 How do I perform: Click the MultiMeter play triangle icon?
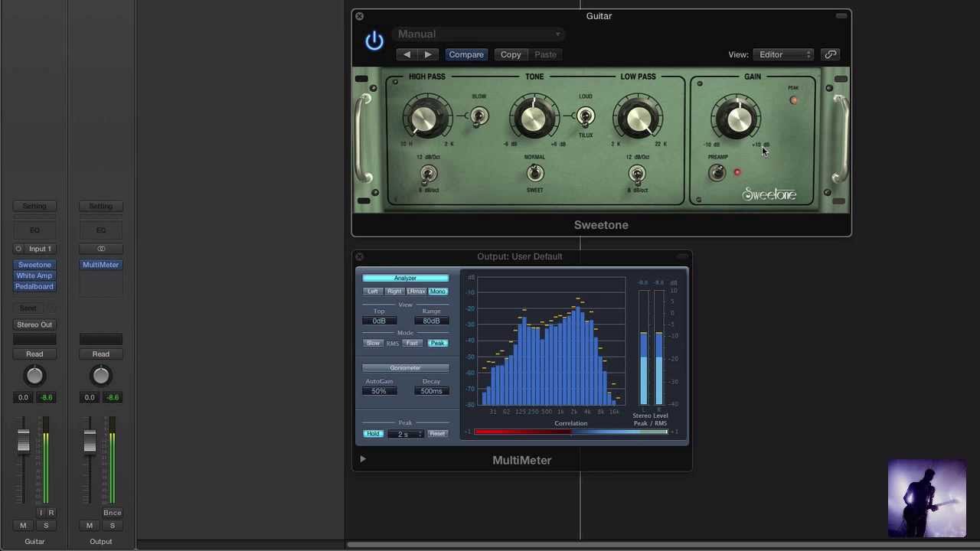coord(363,459)
